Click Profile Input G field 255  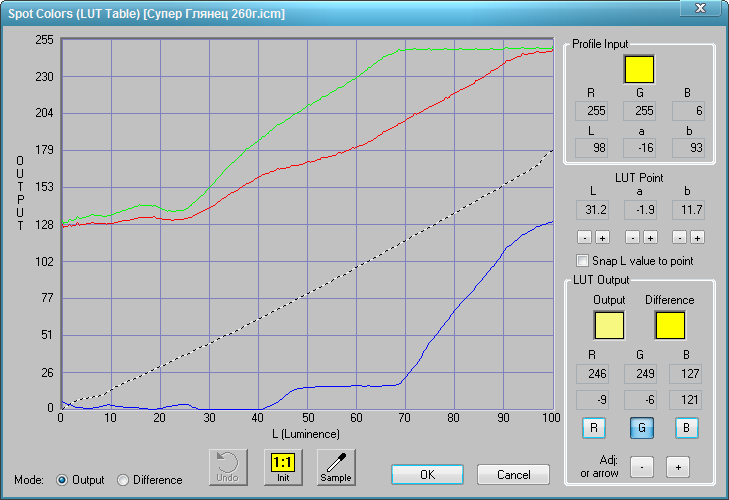coord(639,111)
